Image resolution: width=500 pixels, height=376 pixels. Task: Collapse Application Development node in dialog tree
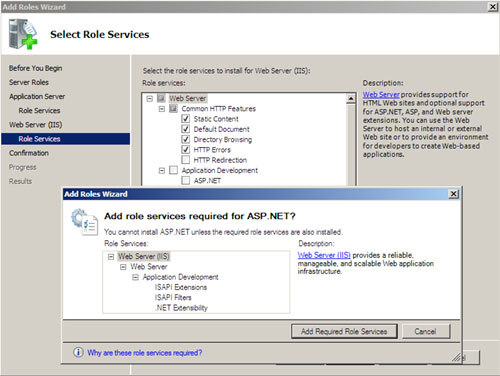click(x=135, y=277)
